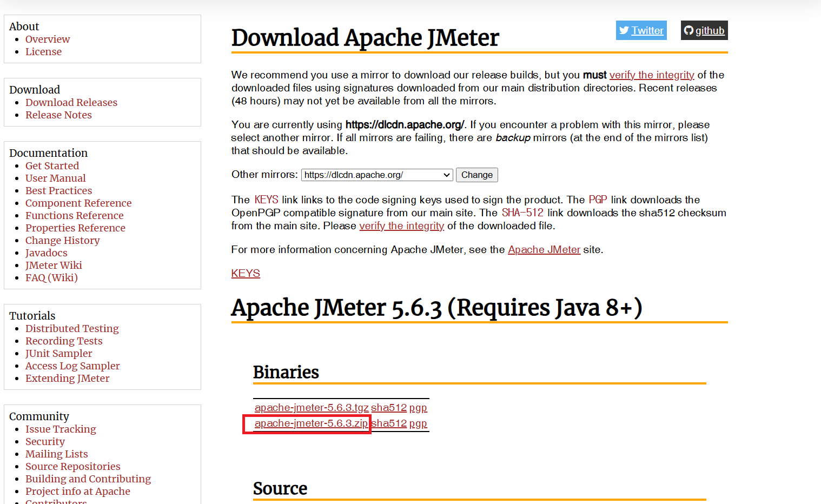This screenshot has height=504, width=821.
Task: Open the Apache JMeter site link
Action: (x=544, y=249)
